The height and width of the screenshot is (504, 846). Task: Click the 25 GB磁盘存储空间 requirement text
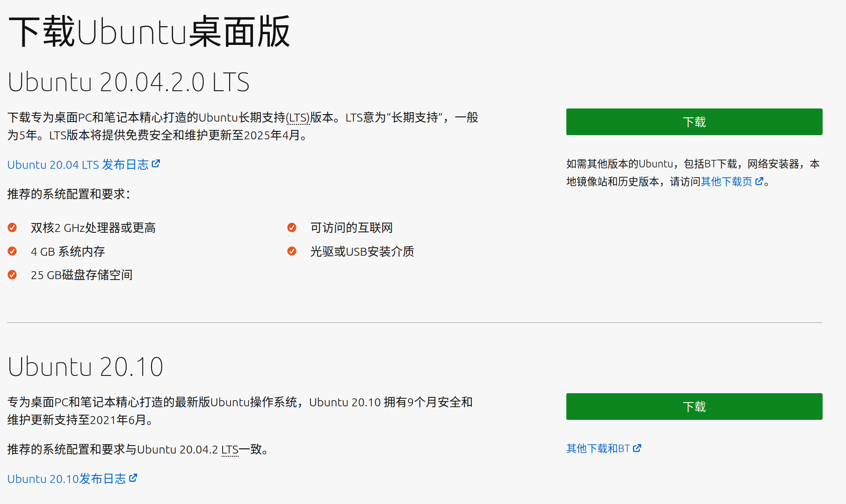[x=81, y=275]
